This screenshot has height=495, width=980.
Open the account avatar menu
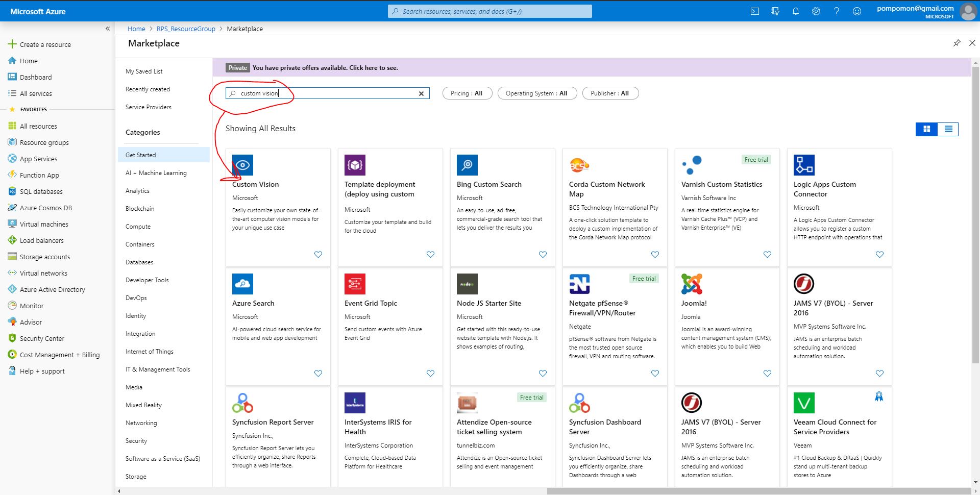(x=968, y=11)
